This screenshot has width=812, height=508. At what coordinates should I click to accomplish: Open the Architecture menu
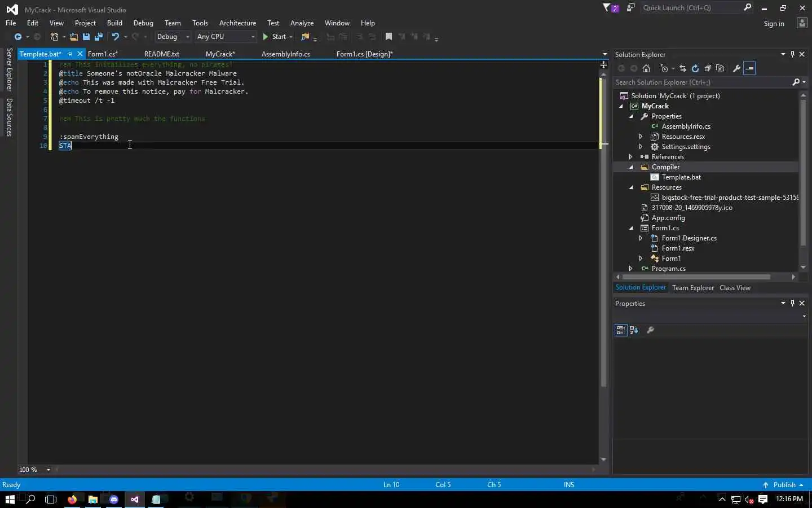[x=237, y=23]
